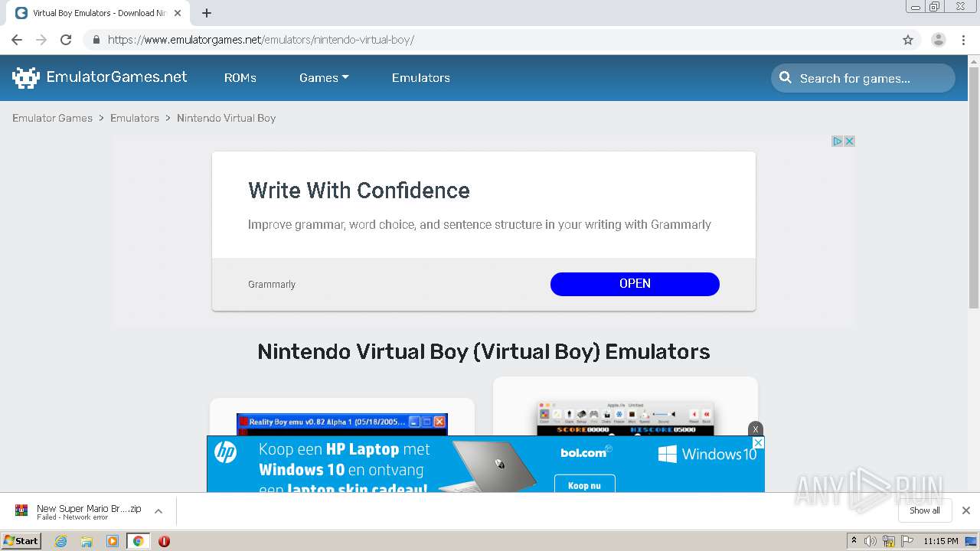Close the Virtual Boy Emulators tab
This screenshot has width=980, height=551.
(x=178, y=13)
